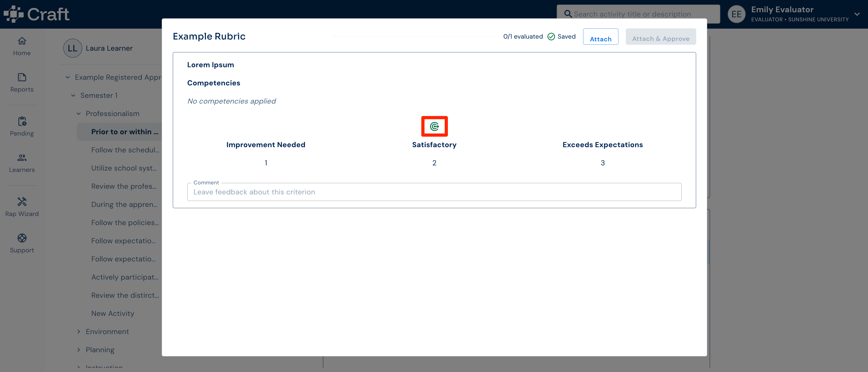The width and height of the screenshot is (868, 372).
Task: Open the Pending clipboard icon
Action: (x=22, y=121)
